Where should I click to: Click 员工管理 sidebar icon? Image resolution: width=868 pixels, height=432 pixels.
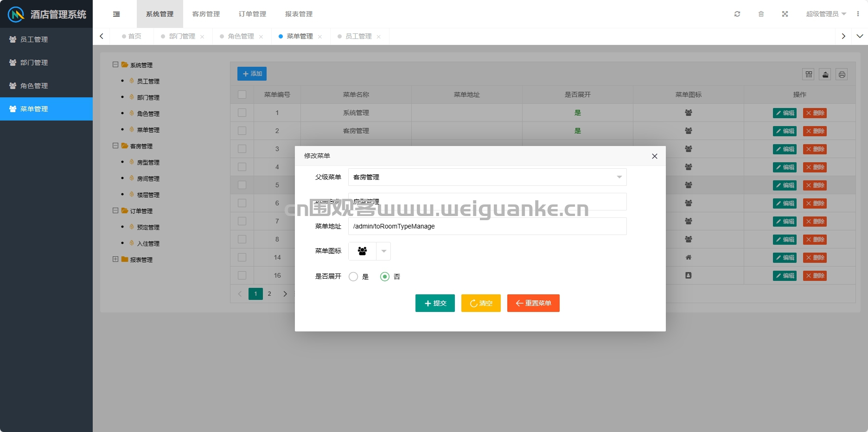(13, 39)
